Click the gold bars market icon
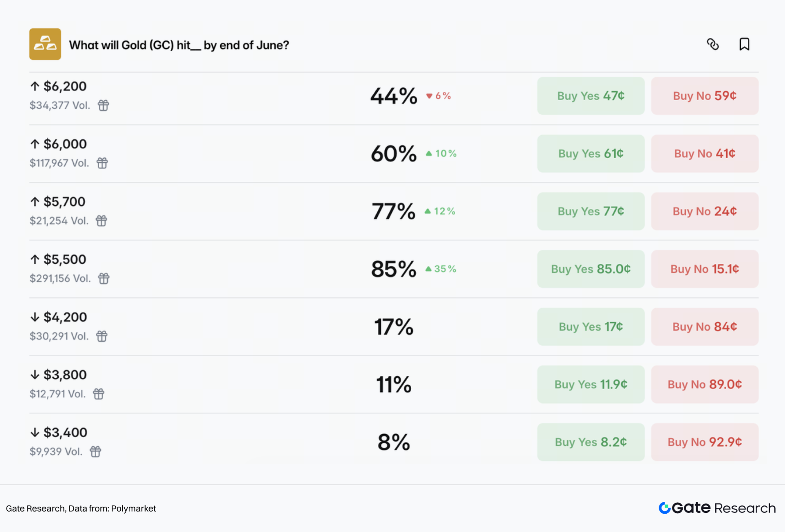The image size is (785, 532). click(45, 44)
